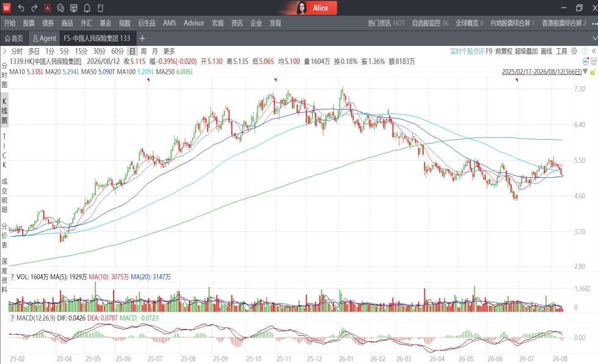598x364 pixels.
Task: Click the redo arrow icon in title bar
Action: (x=34, y=8)
